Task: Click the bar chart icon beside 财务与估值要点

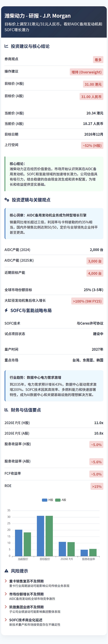Action: click(6, 410)
